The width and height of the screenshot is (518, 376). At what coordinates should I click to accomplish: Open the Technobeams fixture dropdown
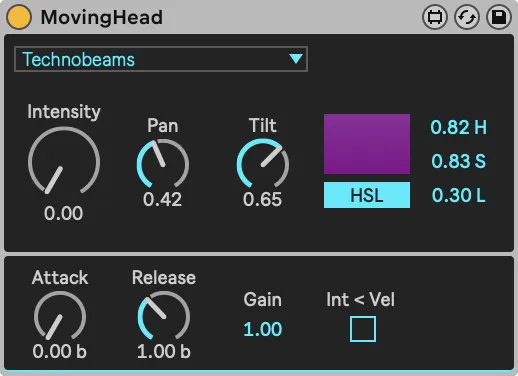(x=161, y=59)
